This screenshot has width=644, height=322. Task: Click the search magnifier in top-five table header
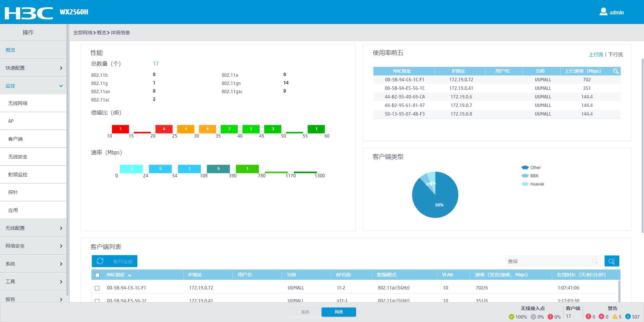pos(616,71)
